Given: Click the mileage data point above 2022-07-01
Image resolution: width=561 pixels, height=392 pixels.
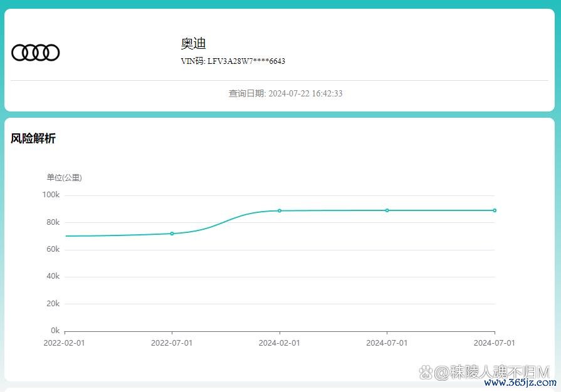Looking at the screenshot, I should pos(172,234).
